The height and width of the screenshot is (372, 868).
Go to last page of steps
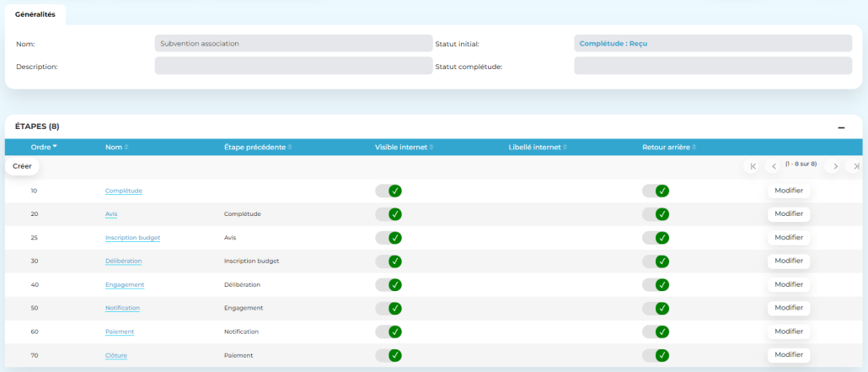point(856,166)
